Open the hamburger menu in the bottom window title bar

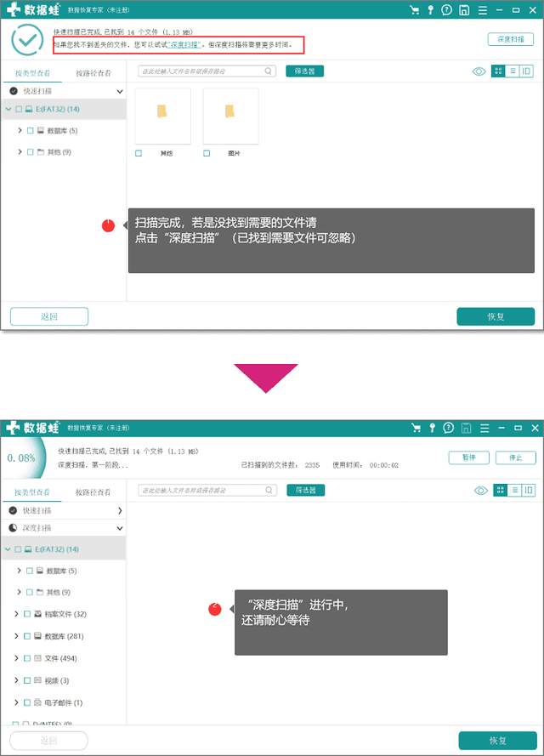[484, 428]
